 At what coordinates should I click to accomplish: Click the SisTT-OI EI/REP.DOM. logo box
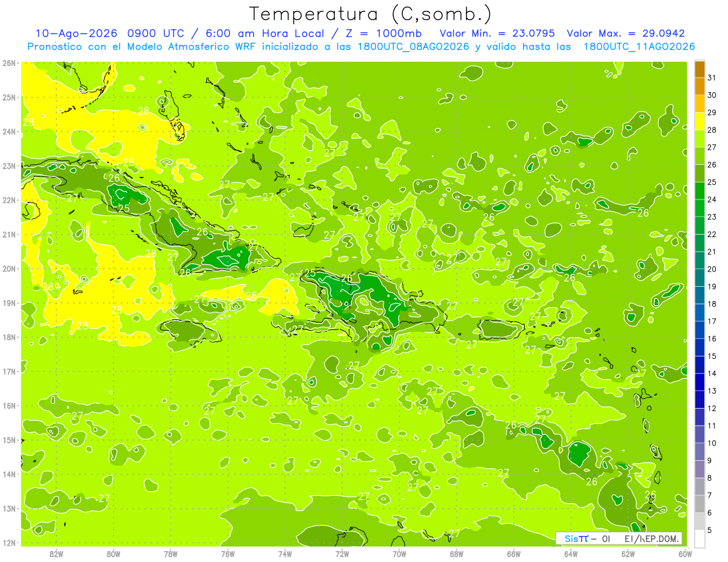[619, 538]
